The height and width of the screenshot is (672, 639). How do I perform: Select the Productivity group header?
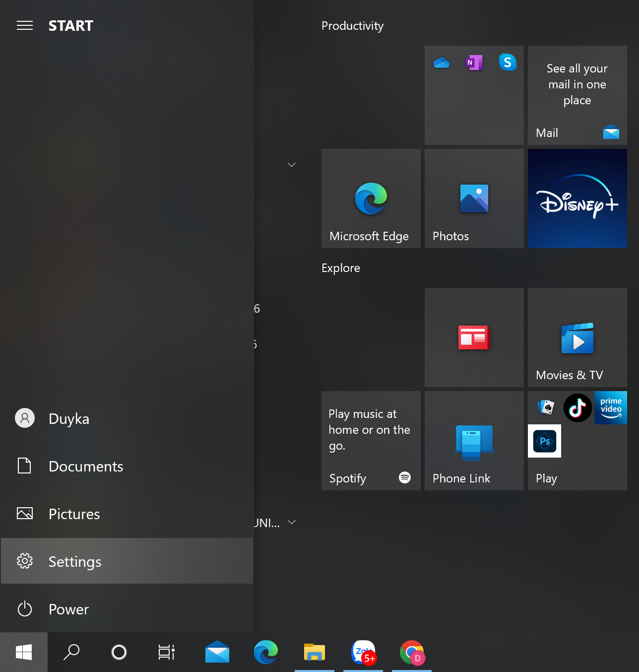[352, 26]
